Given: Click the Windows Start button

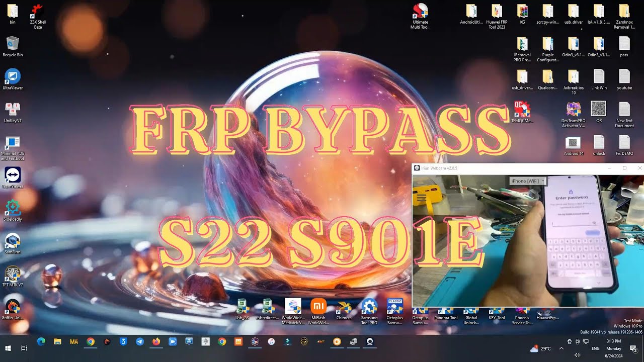Looking at the screenshot, I should [x=8, y=348].
